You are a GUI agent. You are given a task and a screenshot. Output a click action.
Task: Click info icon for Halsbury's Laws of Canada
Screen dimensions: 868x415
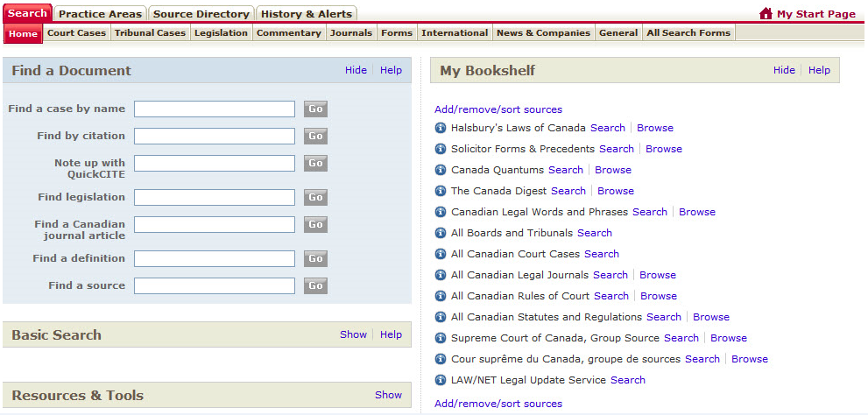tap(441, 128)
